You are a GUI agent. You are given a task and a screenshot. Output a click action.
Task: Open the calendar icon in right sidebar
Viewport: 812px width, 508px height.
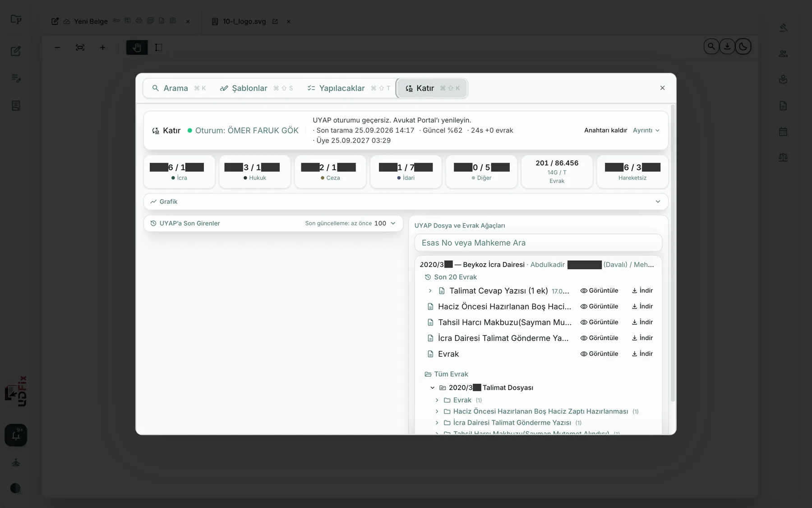coord(783,132)
